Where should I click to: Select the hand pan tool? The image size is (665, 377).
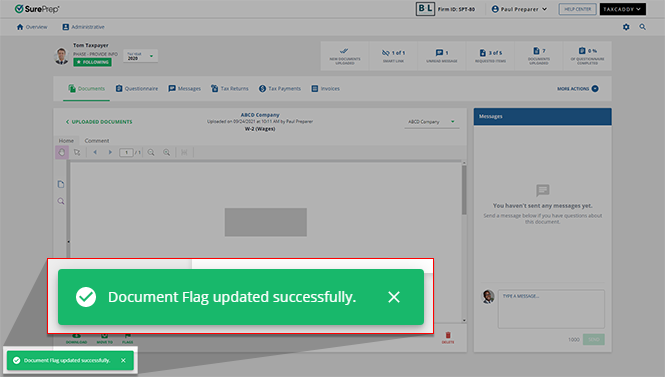tap(61, 152)
